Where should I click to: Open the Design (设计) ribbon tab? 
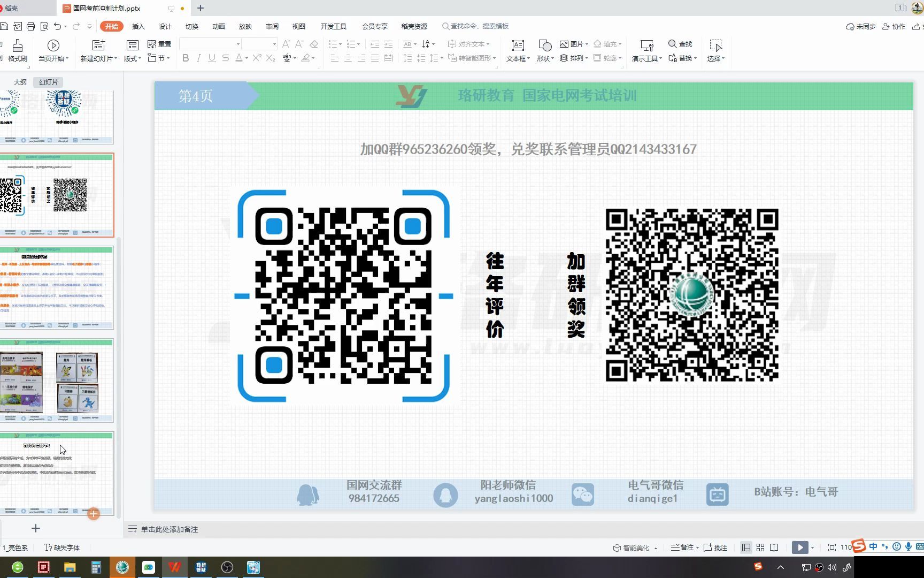(x=165, y=26)
